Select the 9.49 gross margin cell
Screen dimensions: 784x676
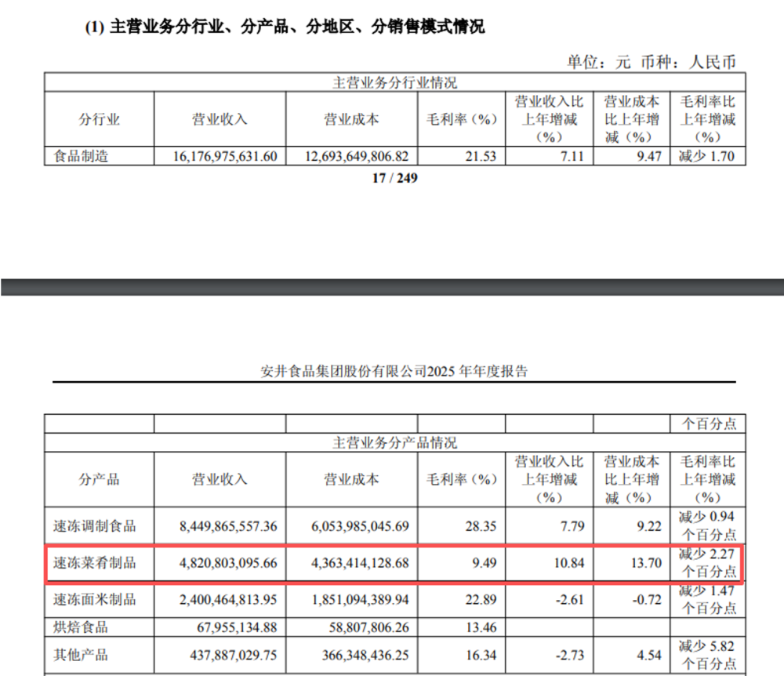point(484,563)
